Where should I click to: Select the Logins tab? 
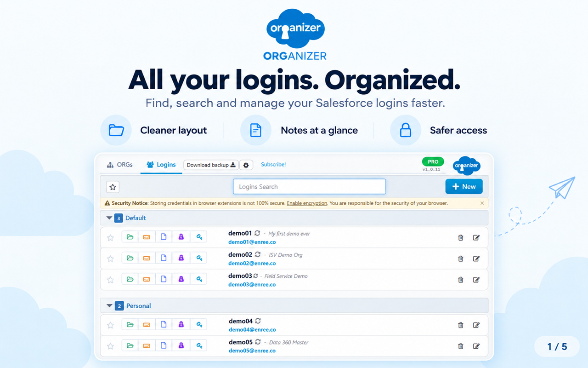[161, 164]
